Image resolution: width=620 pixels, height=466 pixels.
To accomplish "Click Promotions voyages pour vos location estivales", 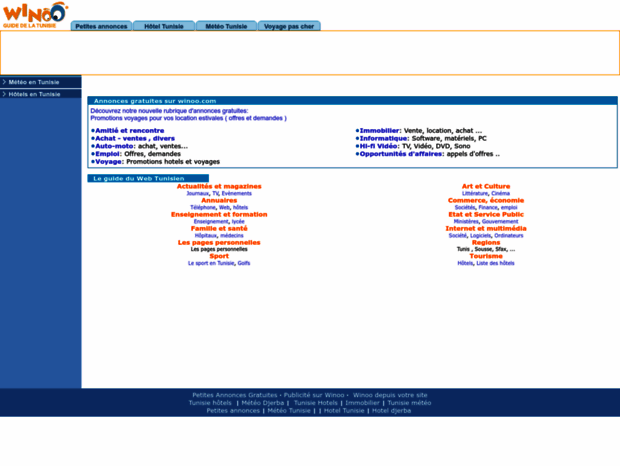I will click(188, 118).
